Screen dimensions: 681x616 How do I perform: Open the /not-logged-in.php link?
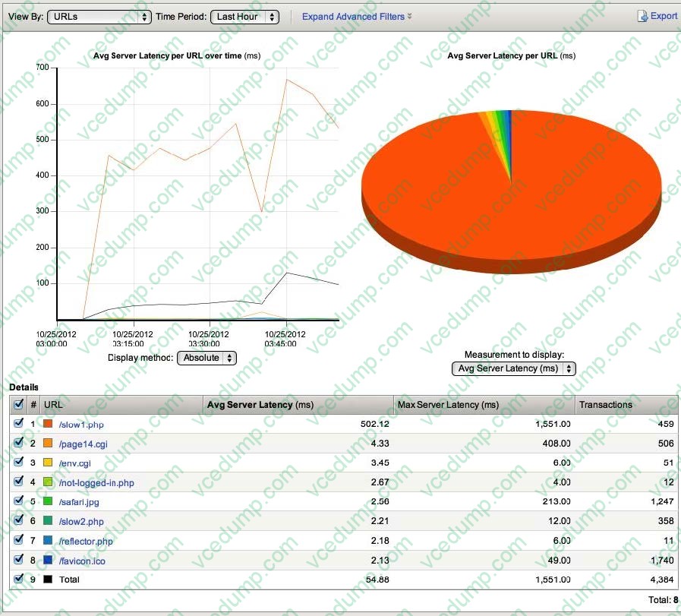96,482
